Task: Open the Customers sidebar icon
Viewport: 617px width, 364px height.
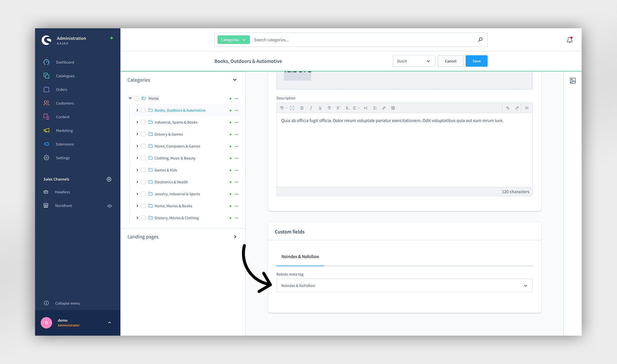Action: tap(47, 103)
